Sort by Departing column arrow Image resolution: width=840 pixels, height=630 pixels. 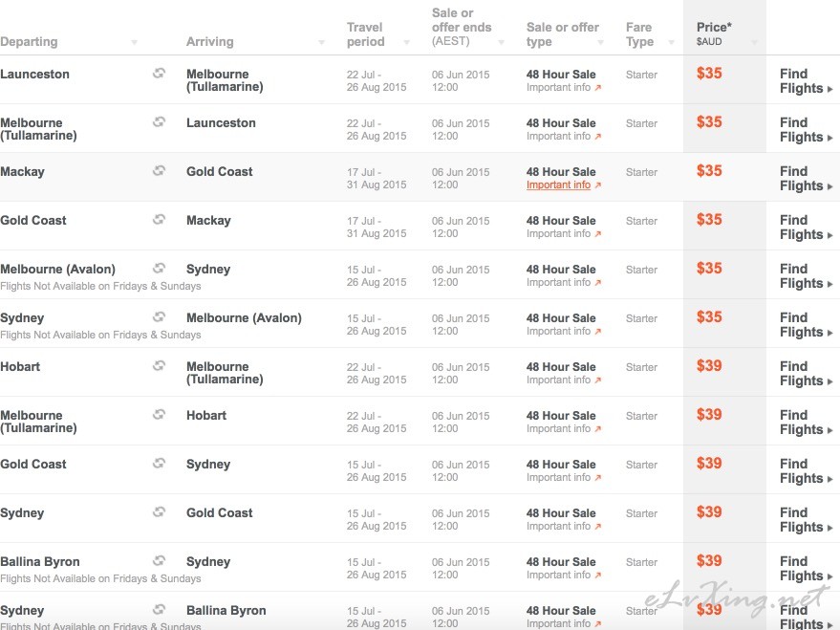point(135,42)
